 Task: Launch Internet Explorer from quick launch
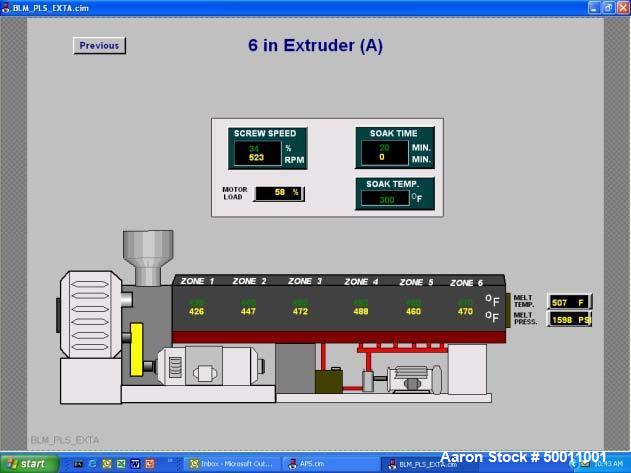click(x=92, y=464)
